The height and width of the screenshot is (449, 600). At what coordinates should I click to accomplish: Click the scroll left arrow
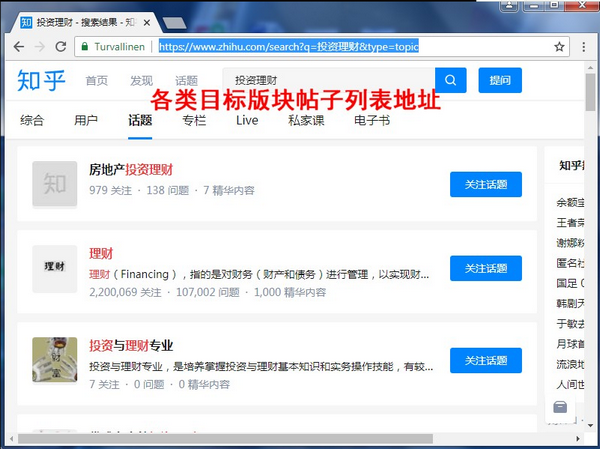[12, 439]
